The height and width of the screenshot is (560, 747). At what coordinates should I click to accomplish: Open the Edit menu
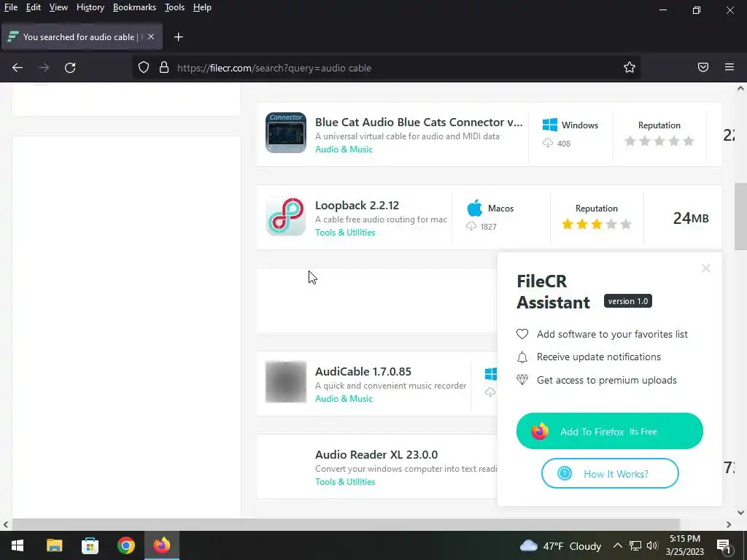34,7
